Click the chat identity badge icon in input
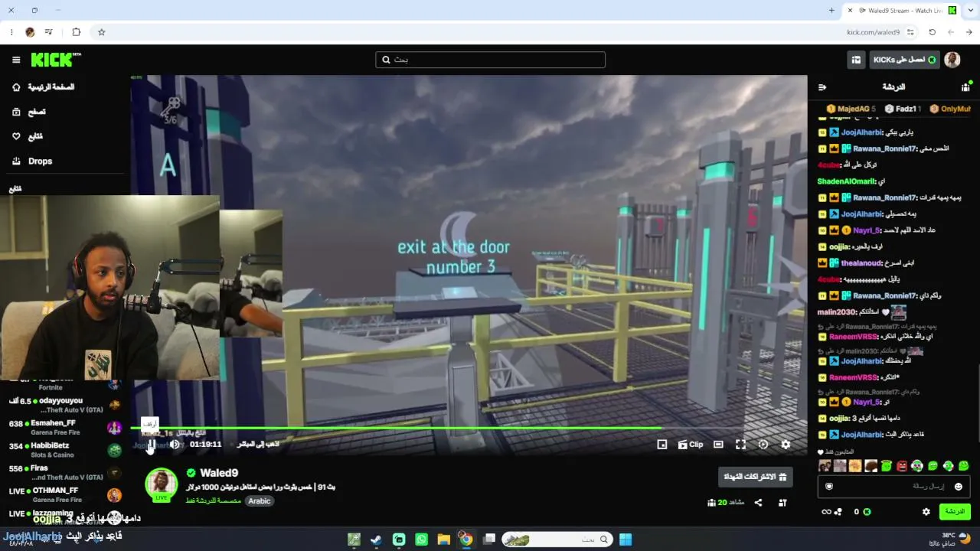 [x=829, y=487]
